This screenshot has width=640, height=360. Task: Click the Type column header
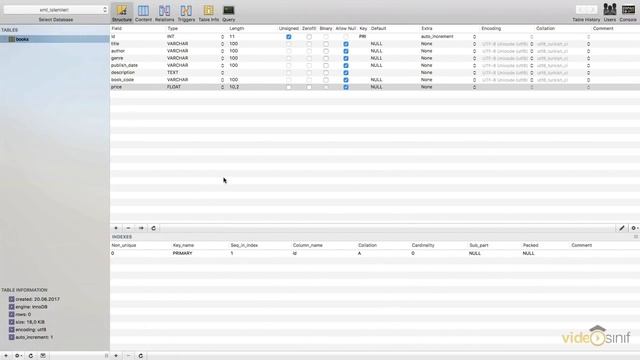coord(173,29)
